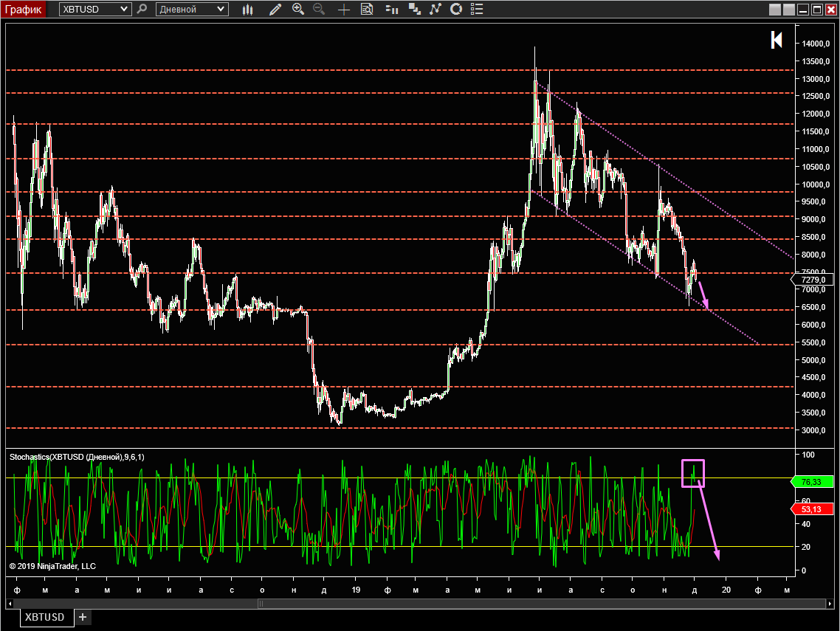Screen dimensions: 840x631
Task: Open the strategies circular arrow icon
Action: pos(456,9)
